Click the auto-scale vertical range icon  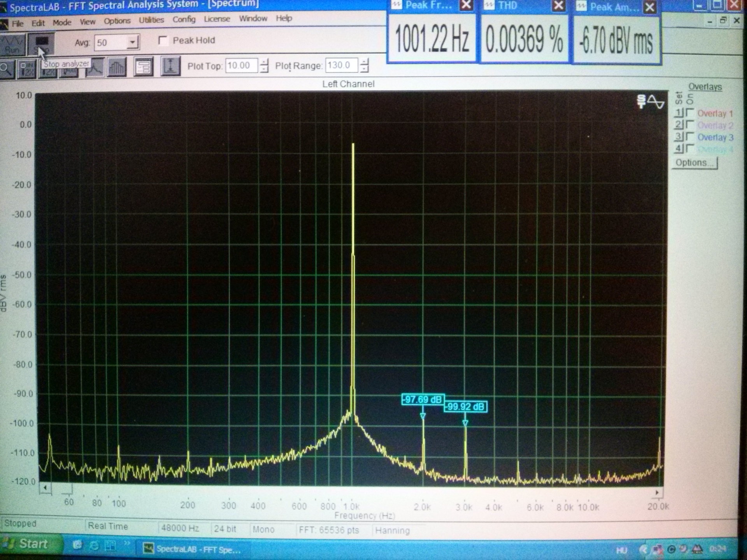click(170, 66)
